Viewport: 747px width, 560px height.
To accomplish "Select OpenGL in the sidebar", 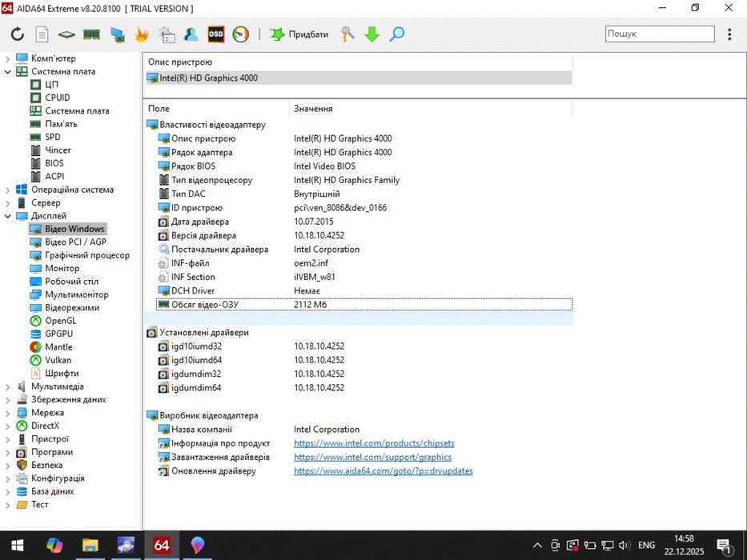I will [x=61, y=321].
